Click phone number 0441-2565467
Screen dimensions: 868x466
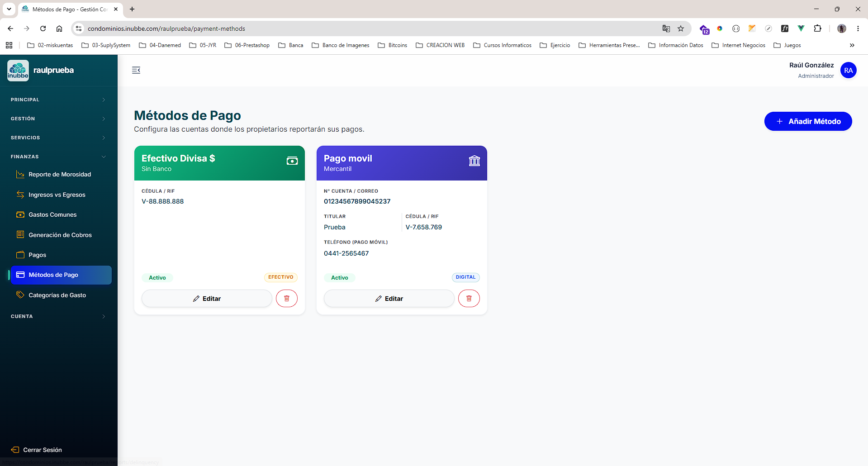[346, 253]
